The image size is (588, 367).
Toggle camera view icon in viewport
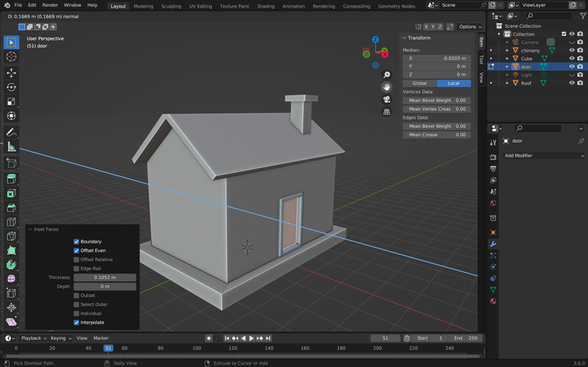pos(386,100)
